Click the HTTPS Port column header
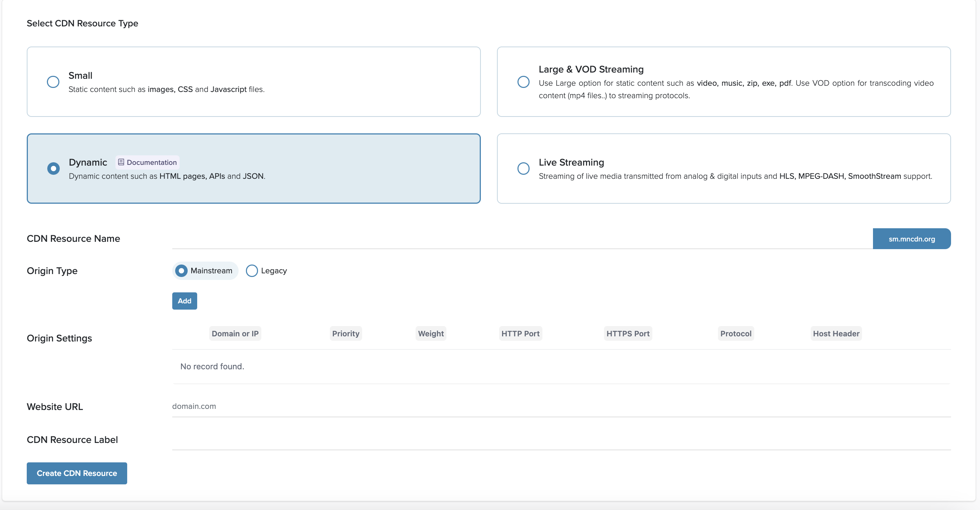This screenshot has height=510, width=980. pyautogui.click(x=627, y=333)
